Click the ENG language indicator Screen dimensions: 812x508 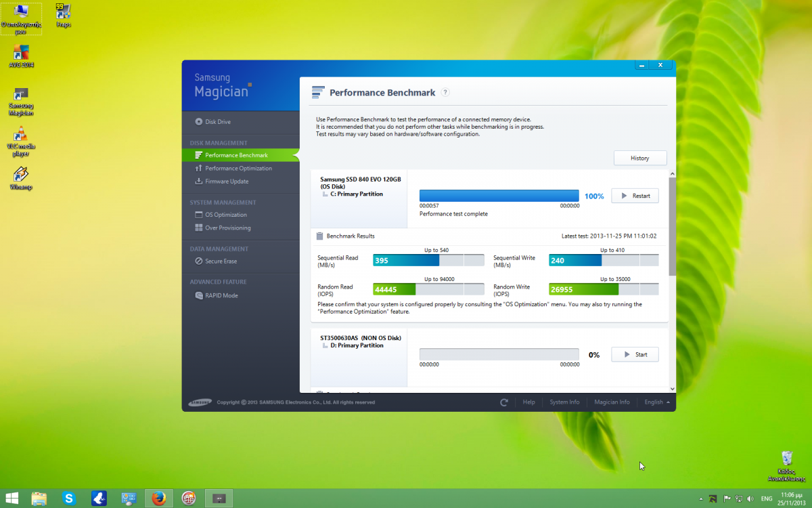[767, 499]
